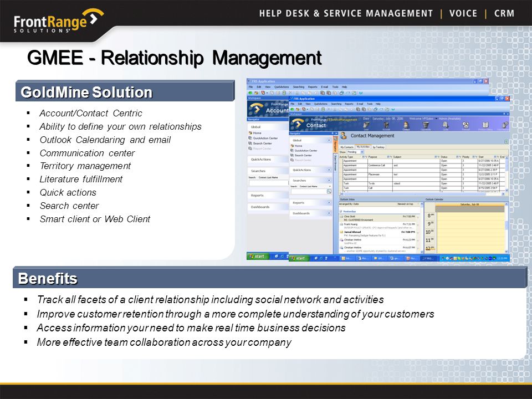The width and height of the screenshot is (532, 399).
Task: Click the taskbar clock in the system tray
Action: pyautogui.click(x=503, y=259)
